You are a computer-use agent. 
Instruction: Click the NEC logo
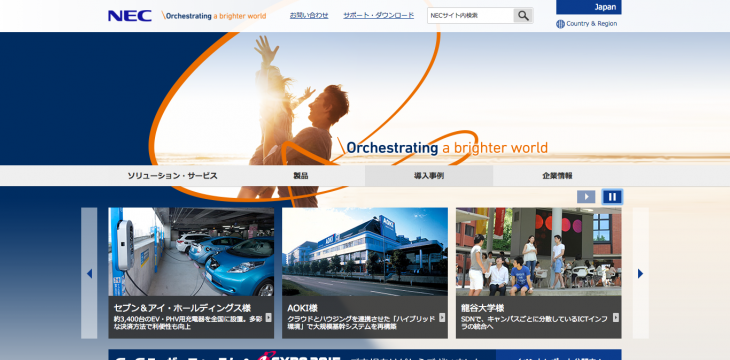click(x=130, y=16)
